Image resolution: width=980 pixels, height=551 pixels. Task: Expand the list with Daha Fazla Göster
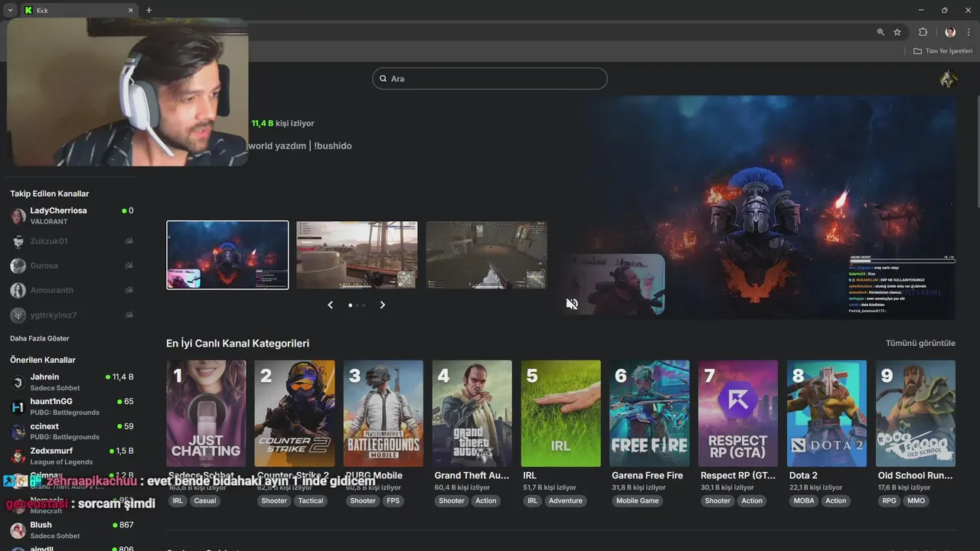[x=39, y=338]
